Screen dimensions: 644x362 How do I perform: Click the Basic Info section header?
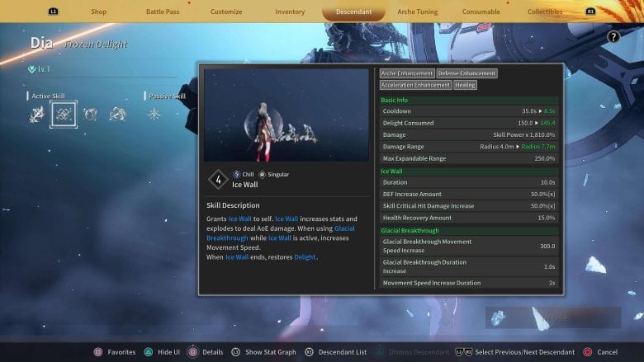coord(469,100)
